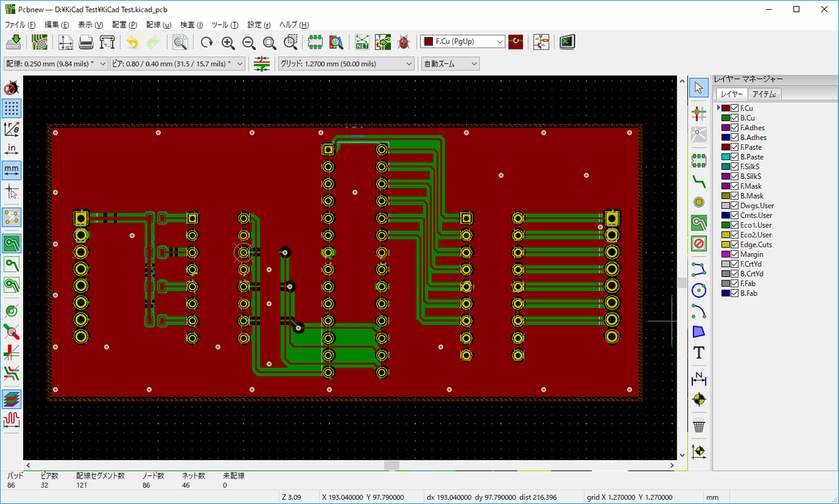Click the vertical scrollbar thumb beside canvas
The width and height of the screenshot is (839, 504).
click(682, 282)
